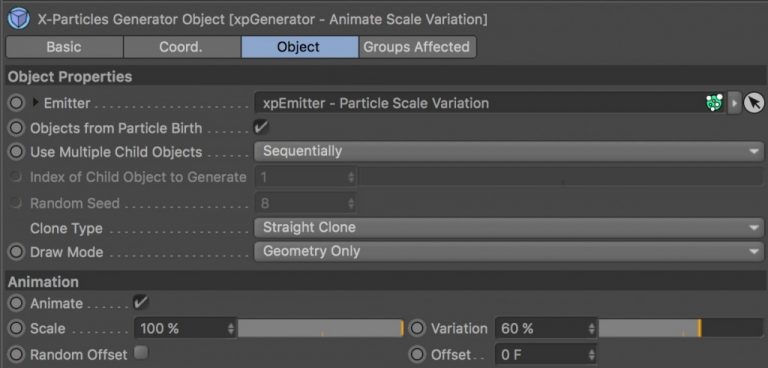The height and width of the screenshot is (368, 768).
Task: Click keyframe dot beside Random Offset
Action: 16,354
